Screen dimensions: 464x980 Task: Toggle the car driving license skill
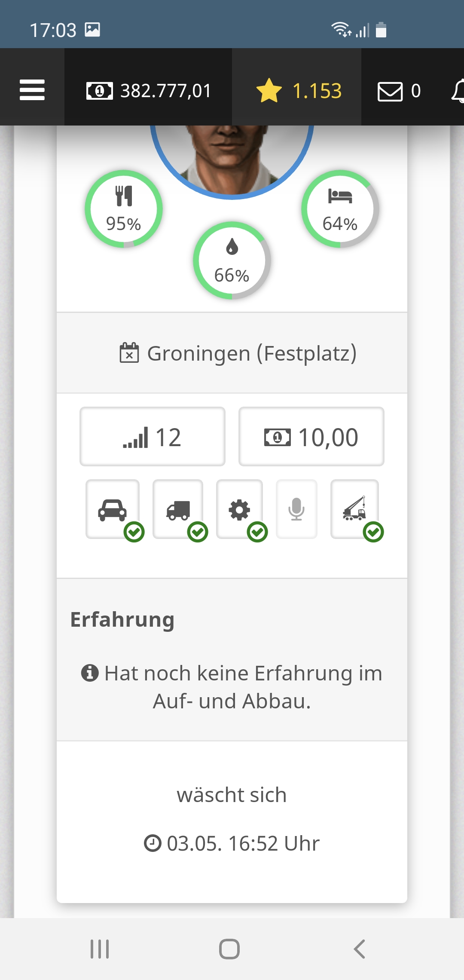113,509
